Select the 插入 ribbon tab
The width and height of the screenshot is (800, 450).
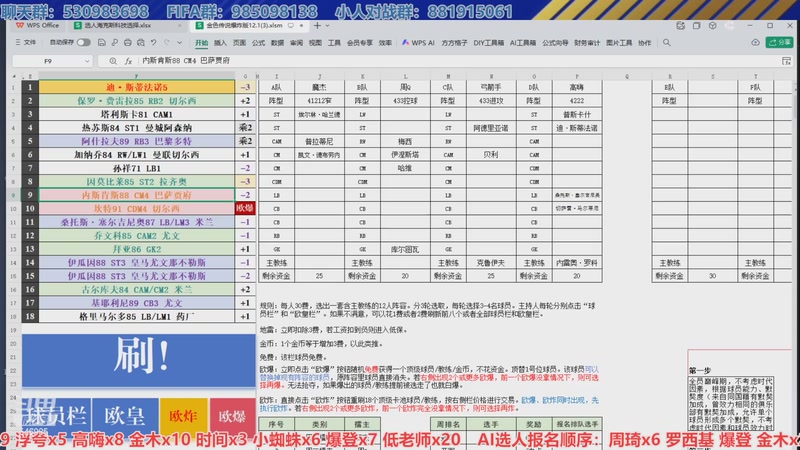click(x=220, y=43)
